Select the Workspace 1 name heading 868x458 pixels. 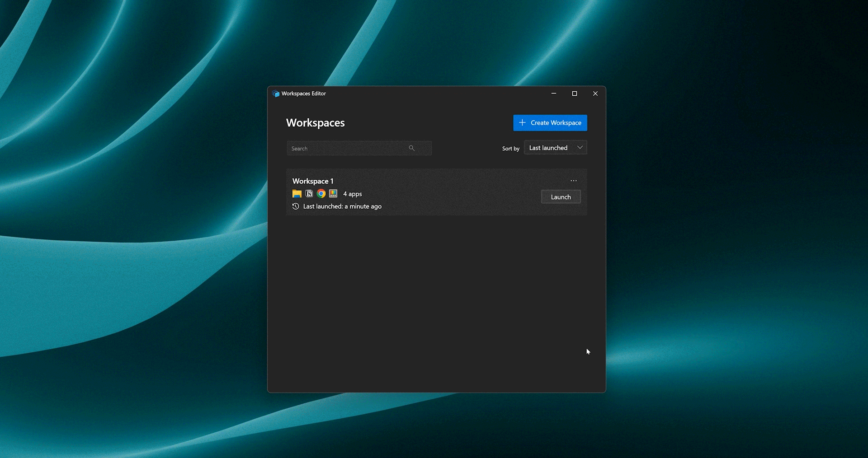(x=312, y=181)
